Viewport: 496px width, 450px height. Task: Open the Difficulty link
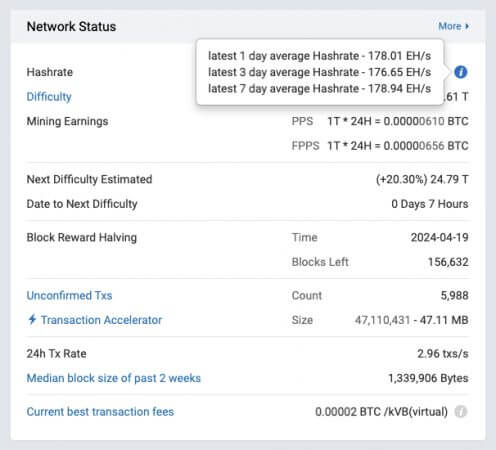tap(49, 97)
